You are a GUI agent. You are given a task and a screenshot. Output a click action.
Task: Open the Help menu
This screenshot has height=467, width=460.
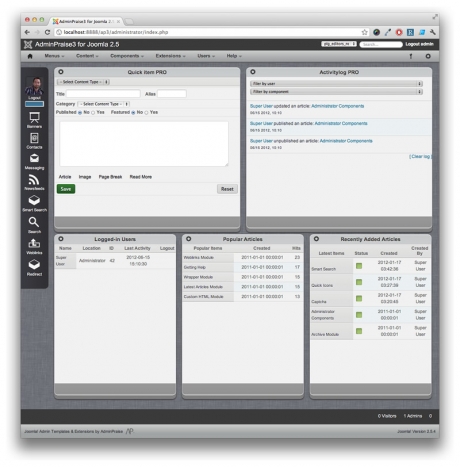coord(234,56)
